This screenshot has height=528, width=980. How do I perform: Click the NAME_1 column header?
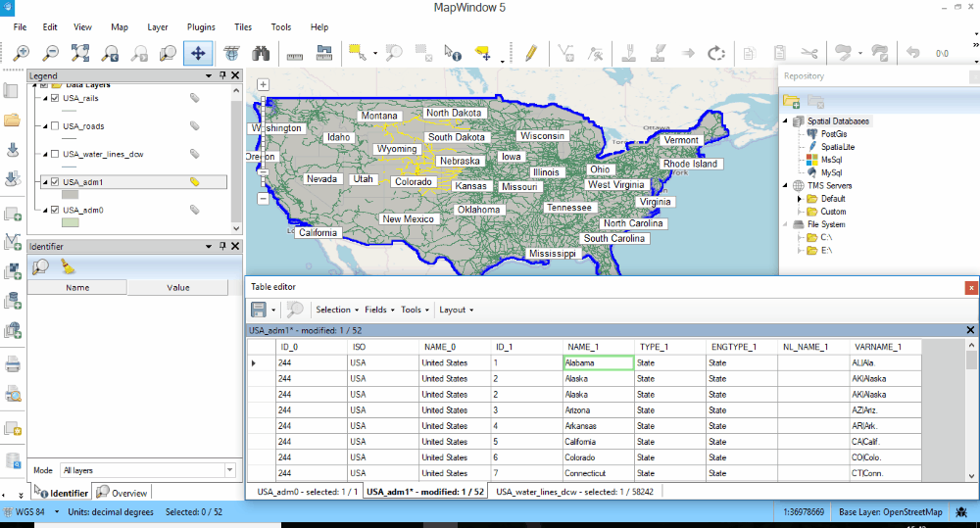click(x=598, y=347)
